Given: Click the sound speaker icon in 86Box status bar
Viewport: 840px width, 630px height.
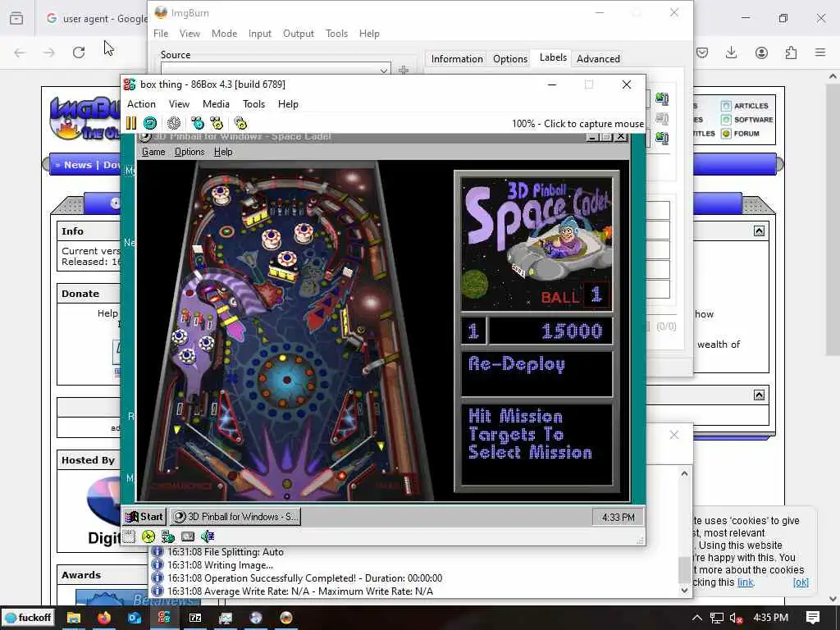Looking at the screenshot, I should 208,536.
